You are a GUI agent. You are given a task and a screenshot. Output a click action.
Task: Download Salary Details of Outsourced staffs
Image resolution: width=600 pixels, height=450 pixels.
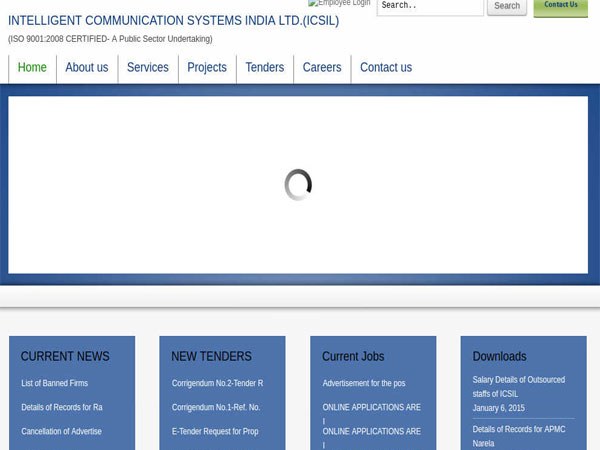point(518,387)
